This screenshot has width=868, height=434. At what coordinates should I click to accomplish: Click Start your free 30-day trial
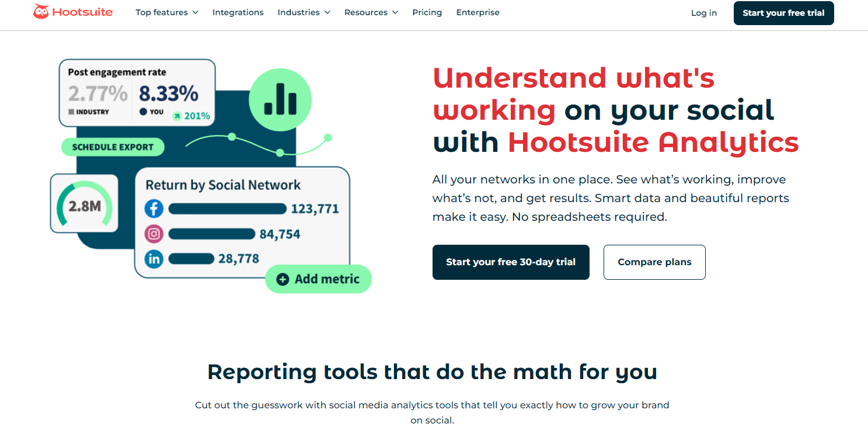click(511, 262)
